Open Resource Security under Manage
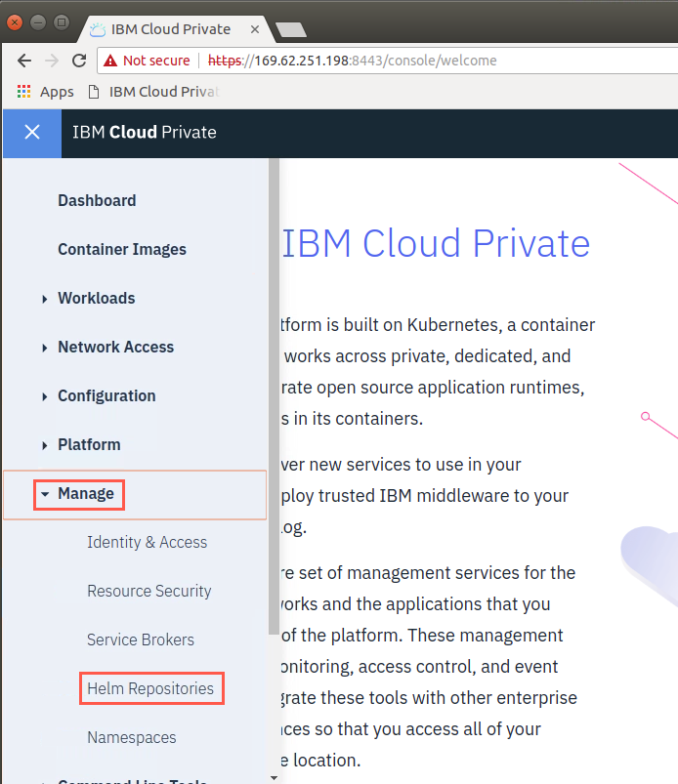Viewport: 678px width, 784px height. point(149,591)
